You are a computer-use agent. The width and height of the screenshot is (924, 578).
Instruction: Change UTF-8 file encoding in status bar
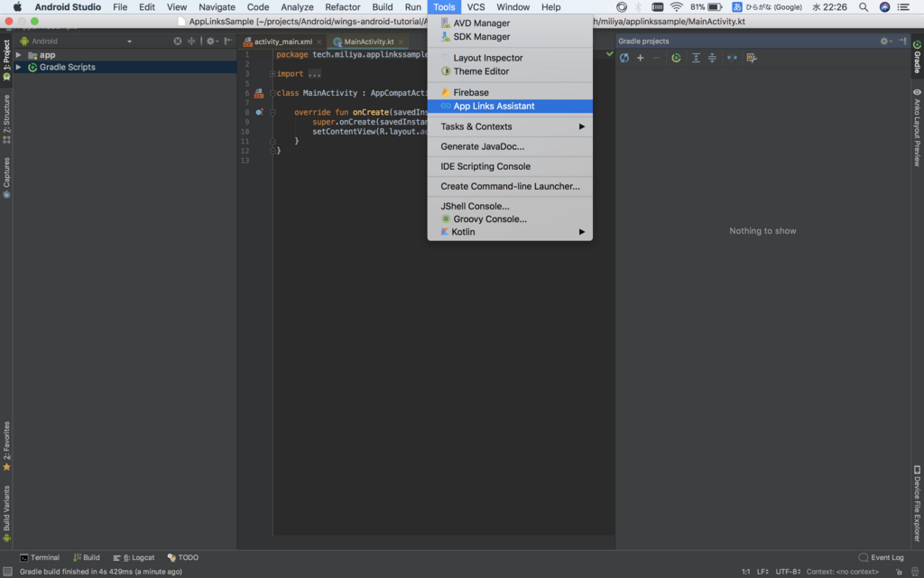pyautogui.click(x=788, y=572)
